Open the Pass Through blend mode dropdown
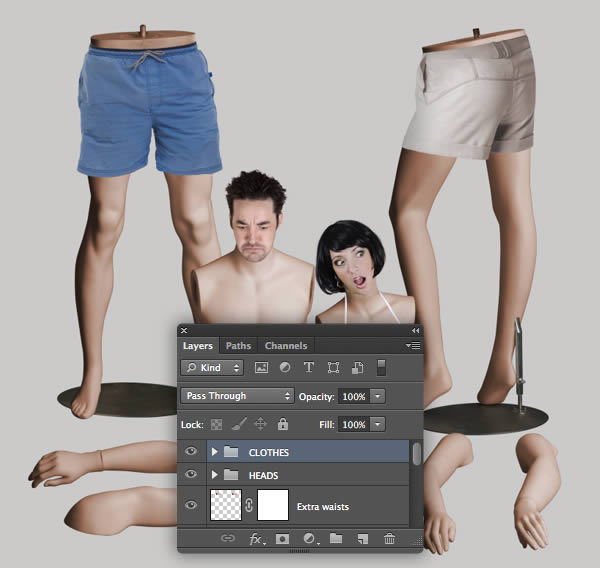600x568 pixels. click(x=237, y=396)
